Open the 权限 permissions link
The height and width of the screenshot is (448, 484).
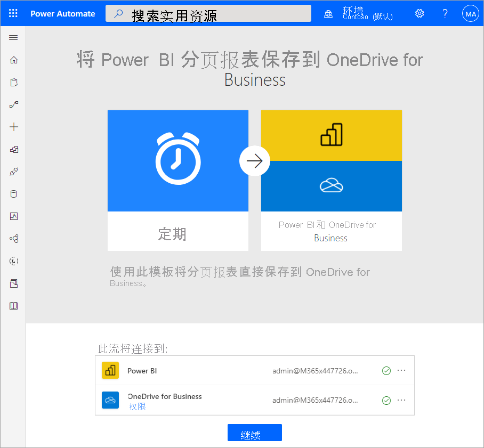pos(138,406)
